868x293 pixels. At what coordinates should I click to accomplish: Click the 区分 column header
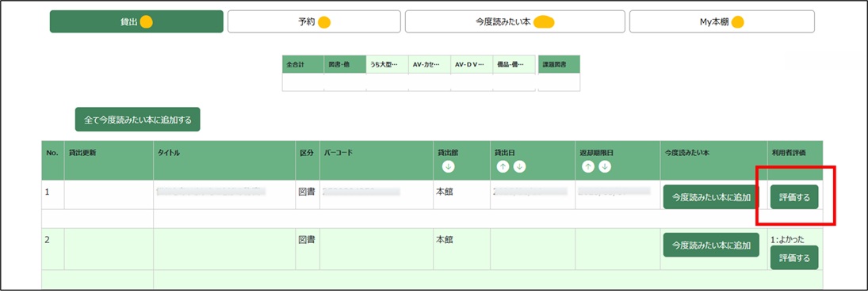coord(308,160)
